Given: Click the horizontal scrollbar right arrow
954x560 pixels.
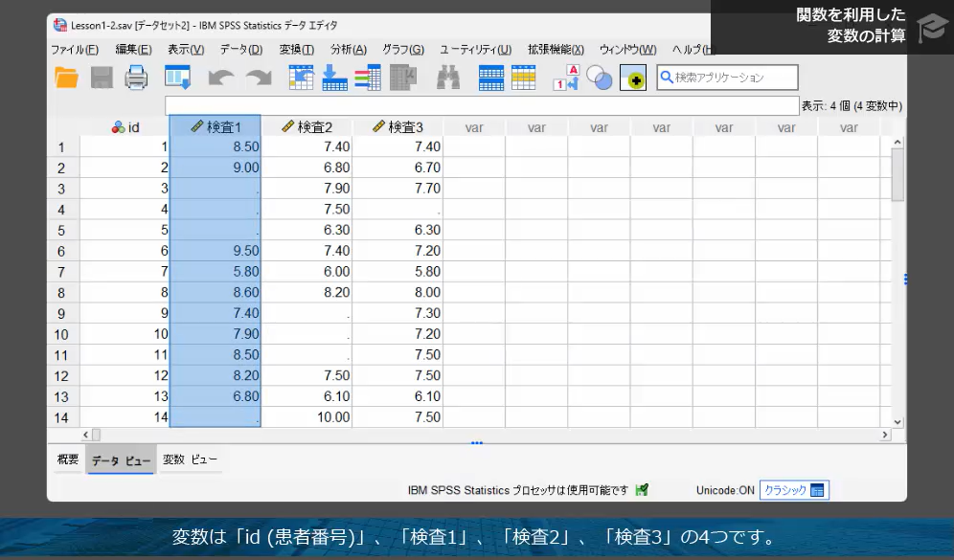Looking at the screenshot, I should coord(885,435).
